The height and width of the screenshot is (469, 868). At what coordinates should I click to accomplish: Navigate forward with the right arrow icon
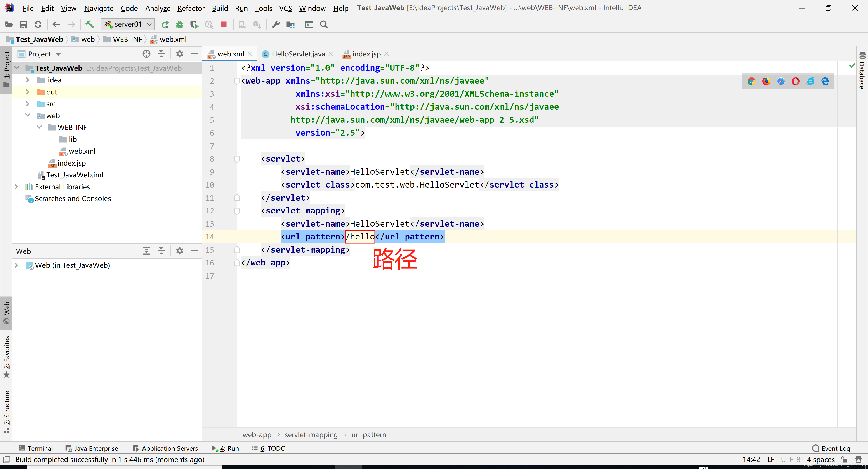pyautogui.click(x=71, y=24)
